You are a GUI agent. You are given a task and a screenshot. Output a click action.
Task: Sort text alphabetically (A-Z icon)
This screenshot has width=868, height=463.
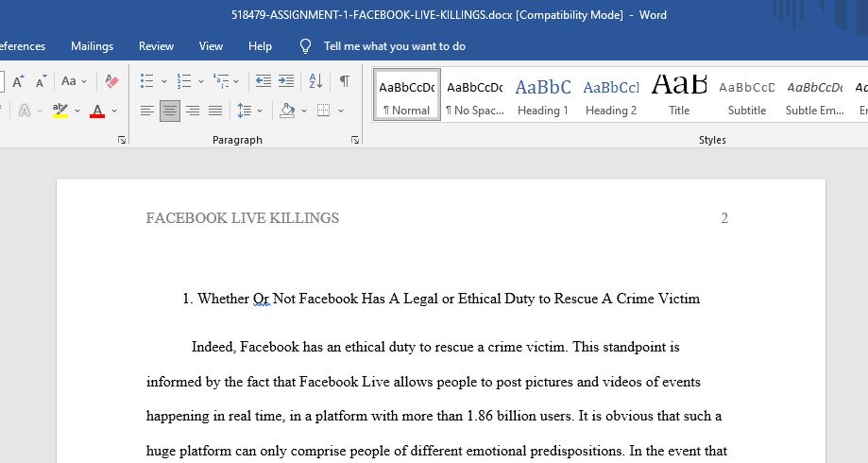coord(315,81)
